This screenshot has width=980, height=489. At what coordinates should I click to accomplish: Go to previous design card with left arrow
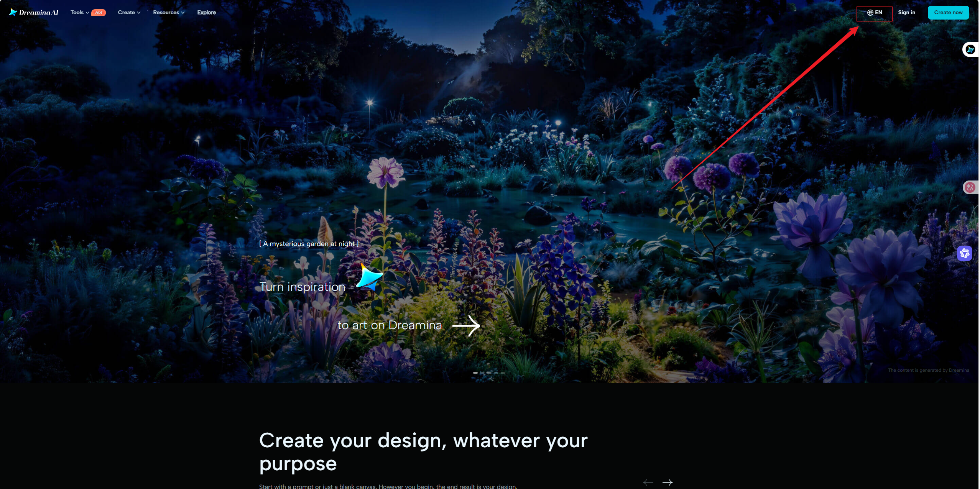[x=648, y=482]
